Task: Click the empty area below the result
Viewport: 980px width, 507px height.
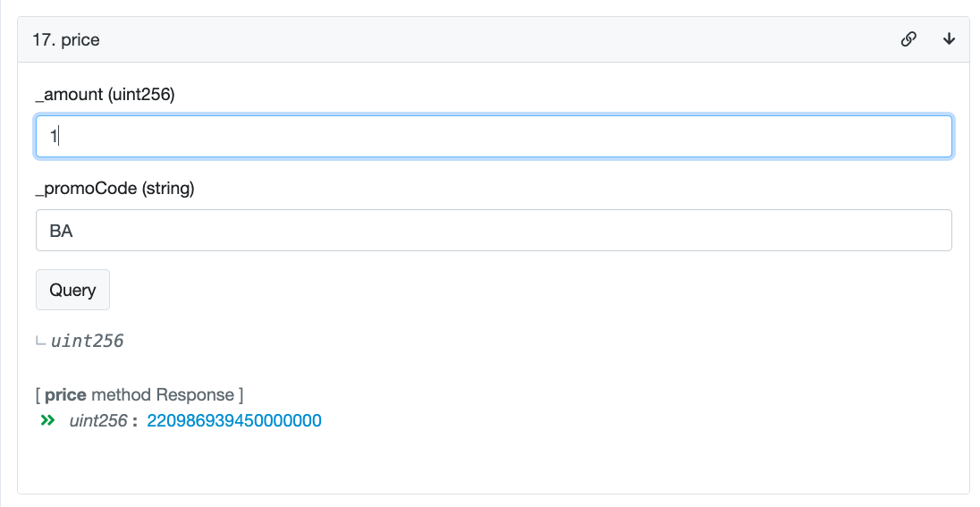Action: pos(492,463)
